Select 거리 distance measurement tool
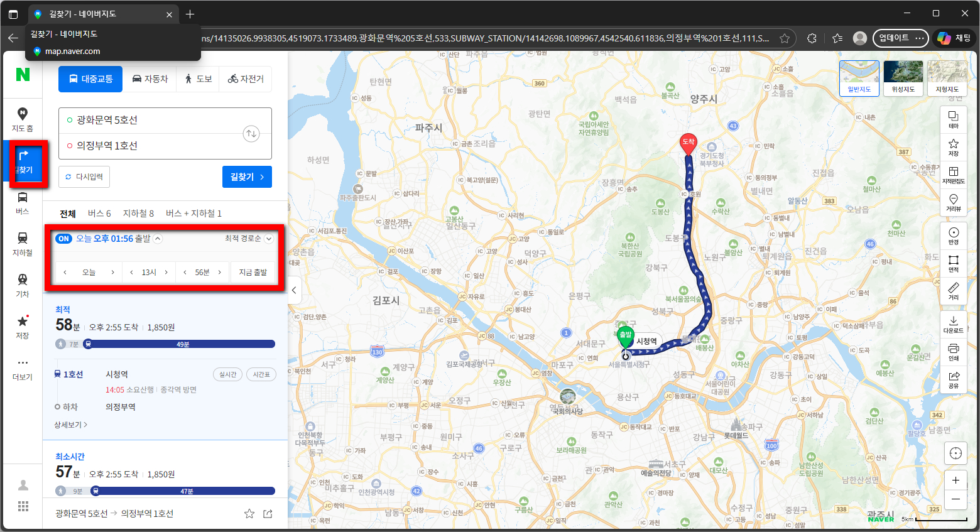This screenshot has width=980, height=532. (954, 291)
